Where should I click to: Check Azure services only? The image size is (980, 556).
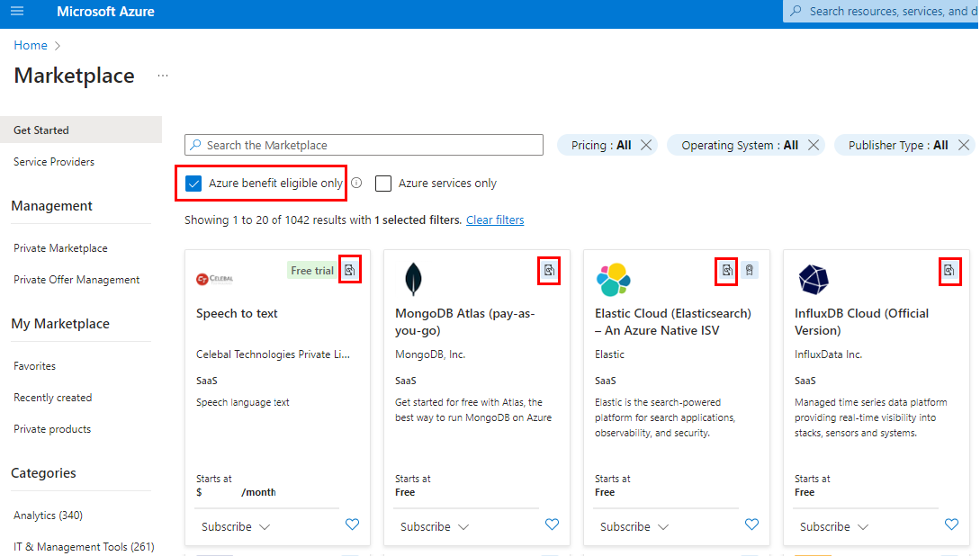(x=383, y=184)
